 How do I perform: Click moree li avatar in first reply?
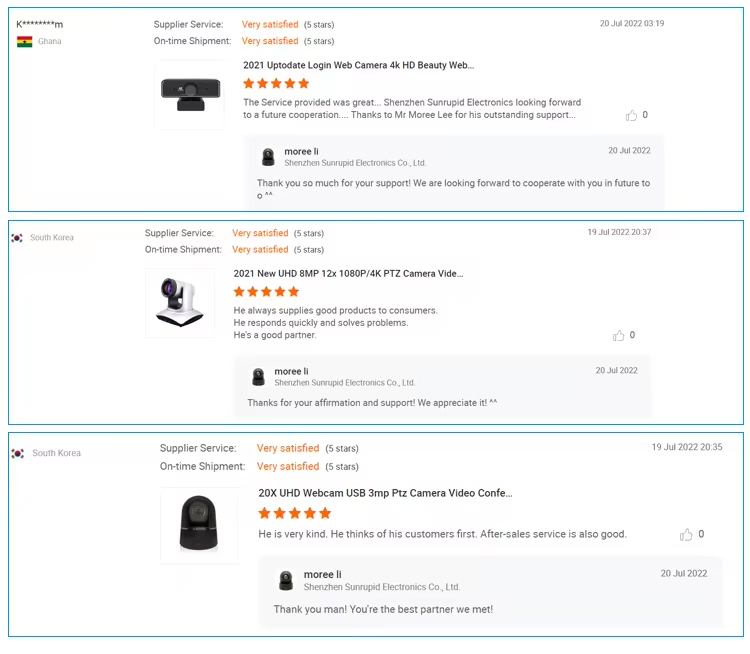pos(268,157)
